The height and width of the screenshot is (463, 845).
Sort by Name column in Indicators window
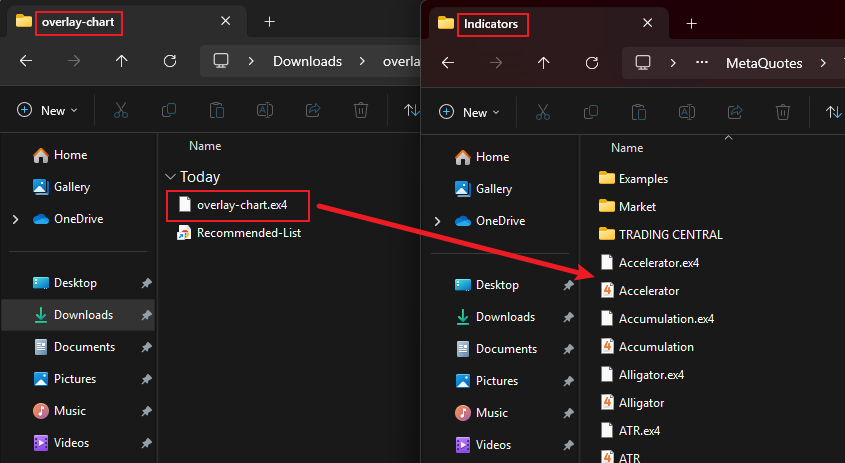pos(627,148)
